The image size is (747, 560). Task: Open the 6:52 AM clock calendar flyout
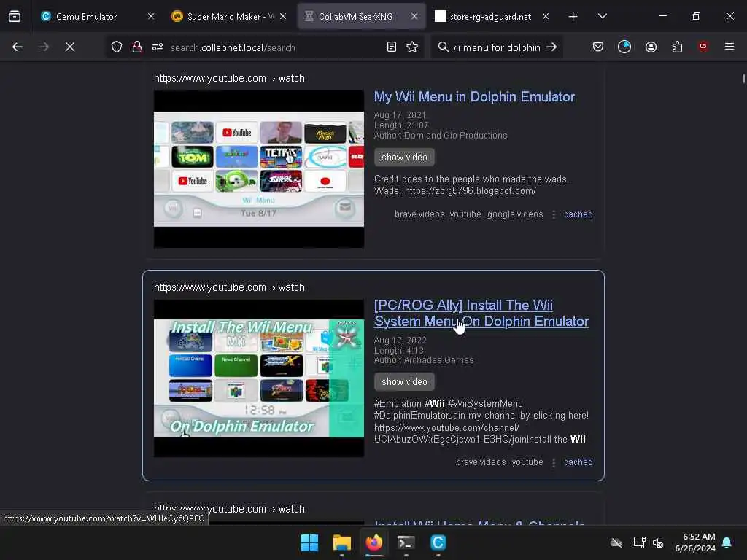694,542
